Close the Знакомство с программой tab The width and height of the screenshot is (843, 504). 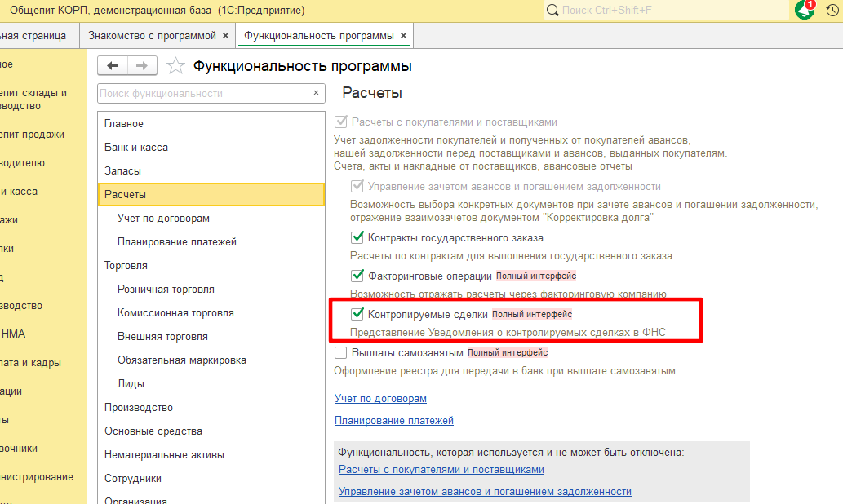click(225, 36)
